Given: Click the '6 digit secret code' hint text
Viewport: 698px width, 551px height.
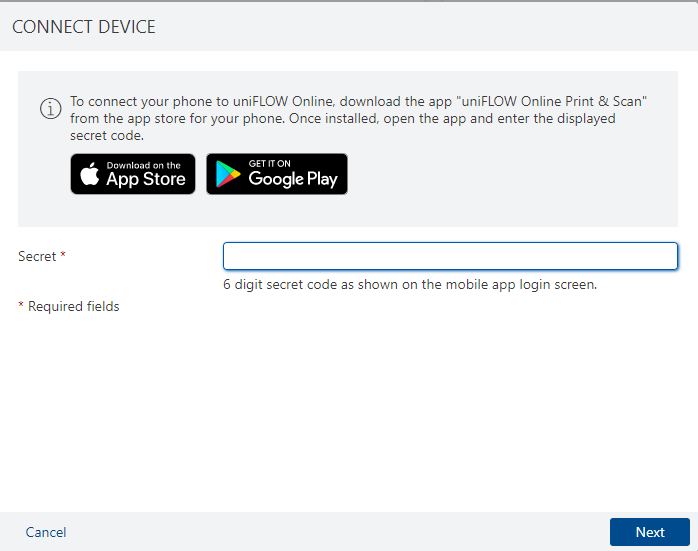Looking at the screenshot, I should (410, 284).
